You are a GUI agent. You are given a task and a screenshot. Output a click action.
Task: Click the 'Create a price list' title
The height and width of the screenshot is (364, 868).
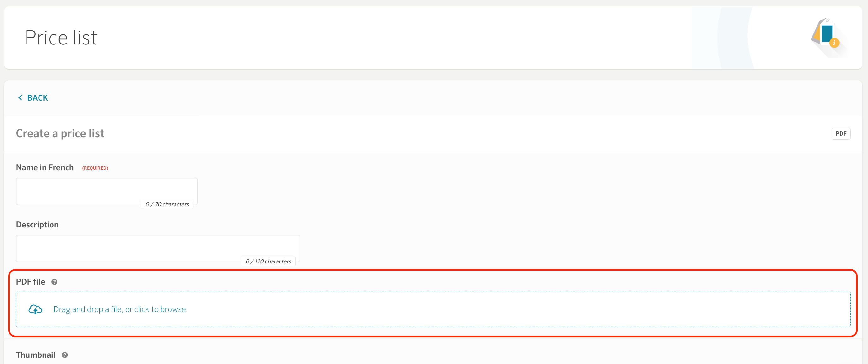tap(60, 133)
